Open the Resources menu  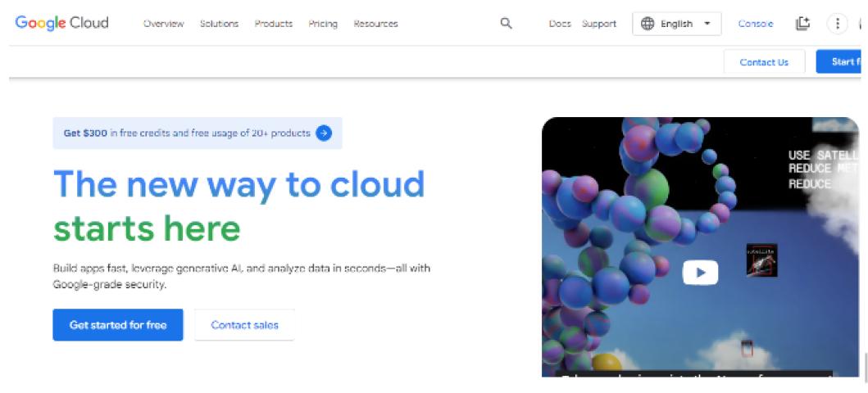pos(375,24)
